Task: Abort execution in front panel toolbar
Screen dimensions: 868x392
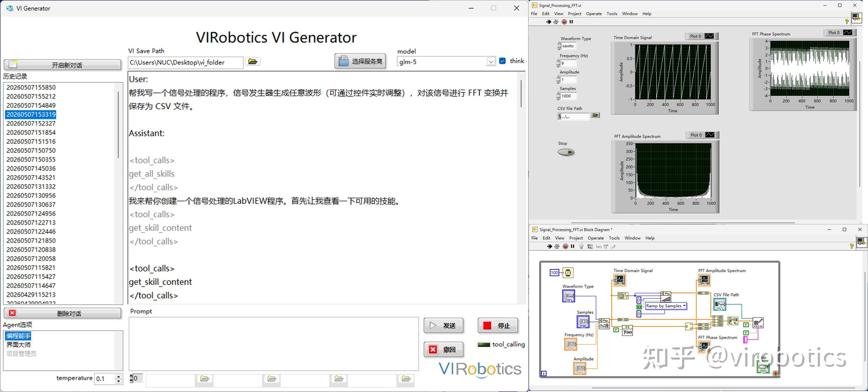Action: pyautogui.click(x=564, y=22)
